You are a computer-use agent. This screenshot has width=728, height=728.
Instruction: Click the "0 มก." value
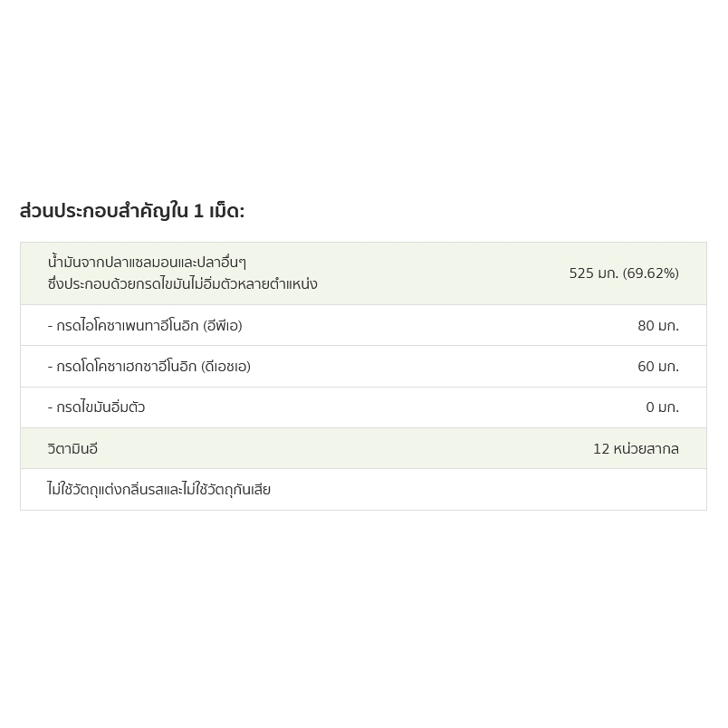click(x=662, y=407)
